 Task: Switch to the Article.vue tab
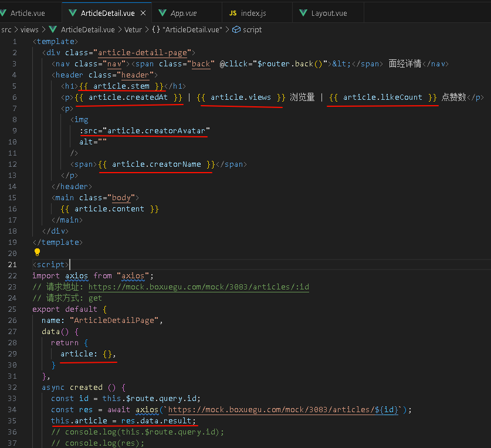29,13
